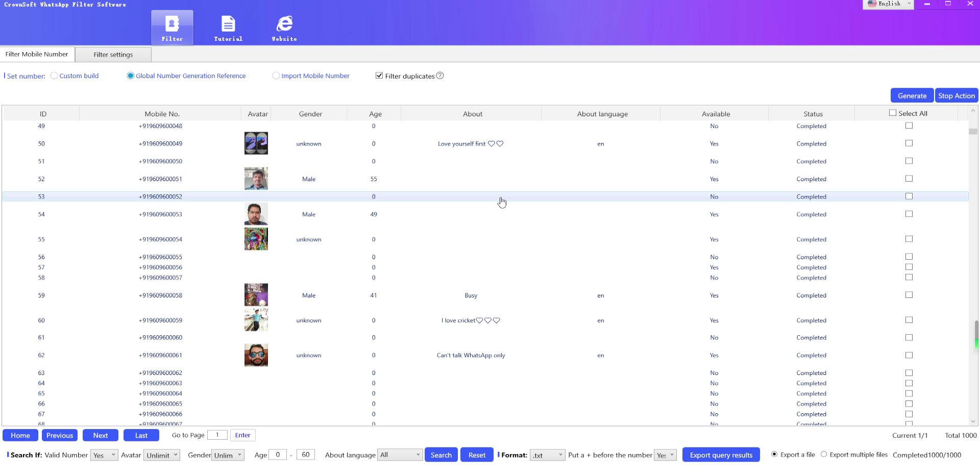Click the Enter page button
The width and height of the screenshot is (980, 475).
tap(242, 435)
